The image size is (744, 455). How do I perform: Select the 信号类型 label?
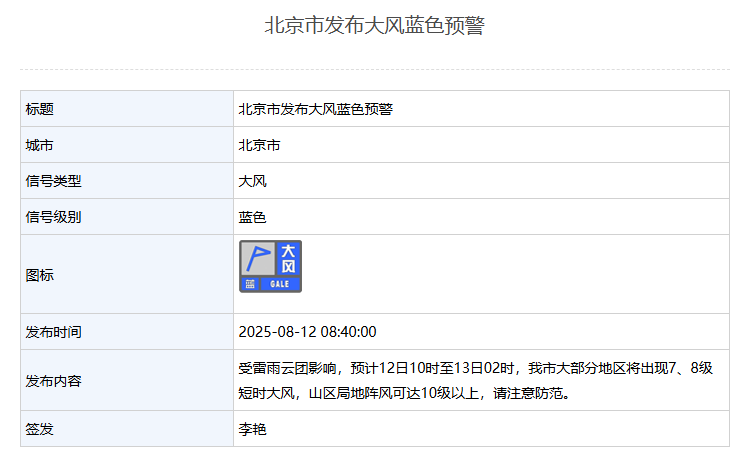tap(53, 181)
